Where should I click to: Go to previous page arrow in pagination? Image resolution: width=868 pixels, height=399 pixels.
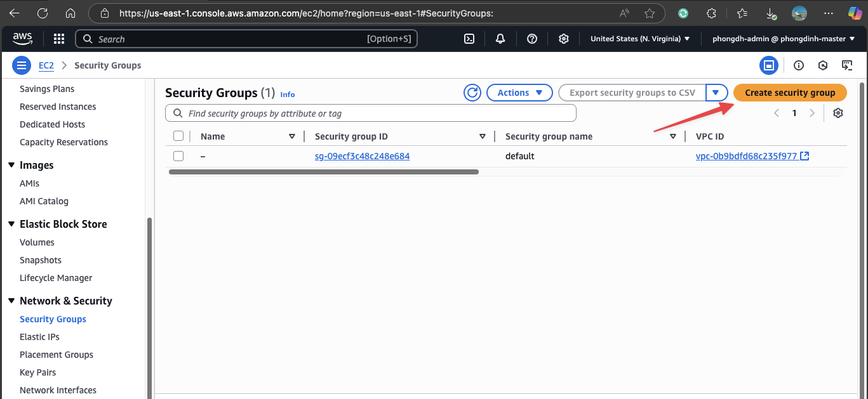point(776,113)
